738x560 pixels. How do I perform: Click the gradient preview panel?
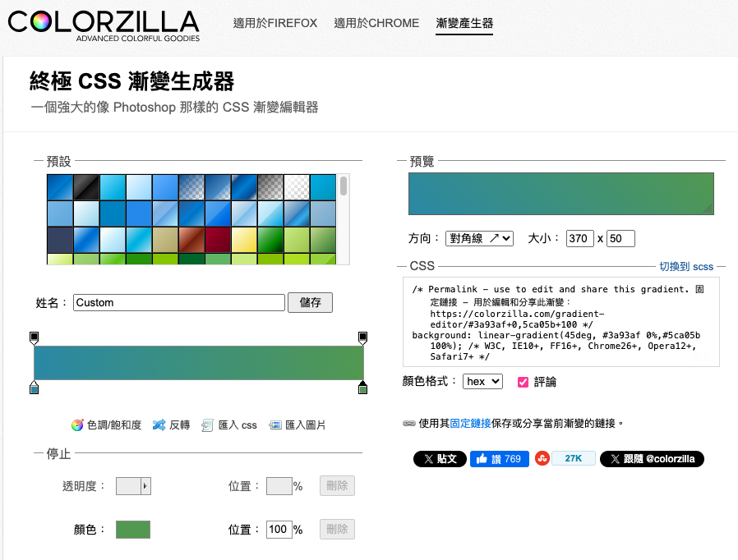click(x=561, y=194)
